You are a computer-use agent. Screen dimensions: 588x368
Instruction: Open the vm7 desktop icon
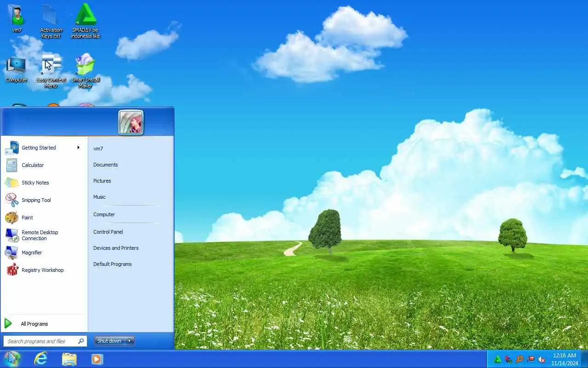pos(17,18)
